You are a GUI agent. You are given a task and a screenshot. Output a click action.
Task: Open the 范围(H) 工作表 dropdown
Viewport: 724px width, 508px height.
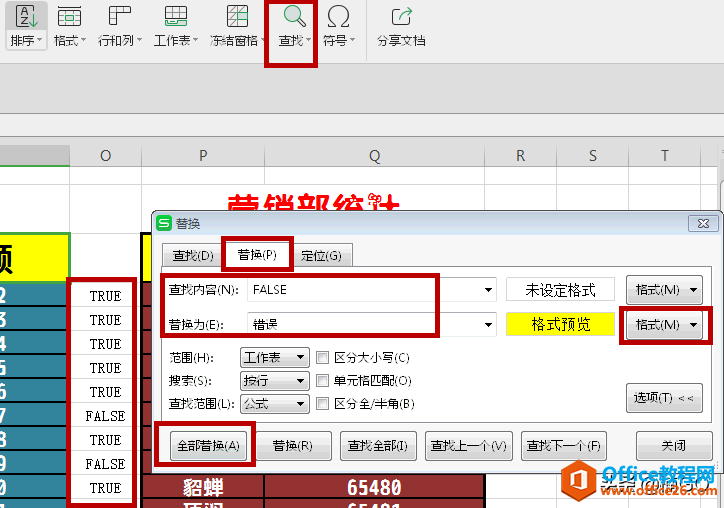pyautogui.click(x=275, y=357)
